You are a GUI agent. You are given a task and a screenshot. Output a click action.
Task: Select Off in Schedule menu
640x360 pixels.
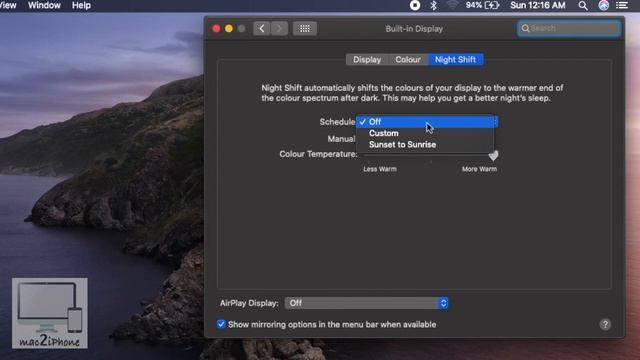[x=425, y=122]
